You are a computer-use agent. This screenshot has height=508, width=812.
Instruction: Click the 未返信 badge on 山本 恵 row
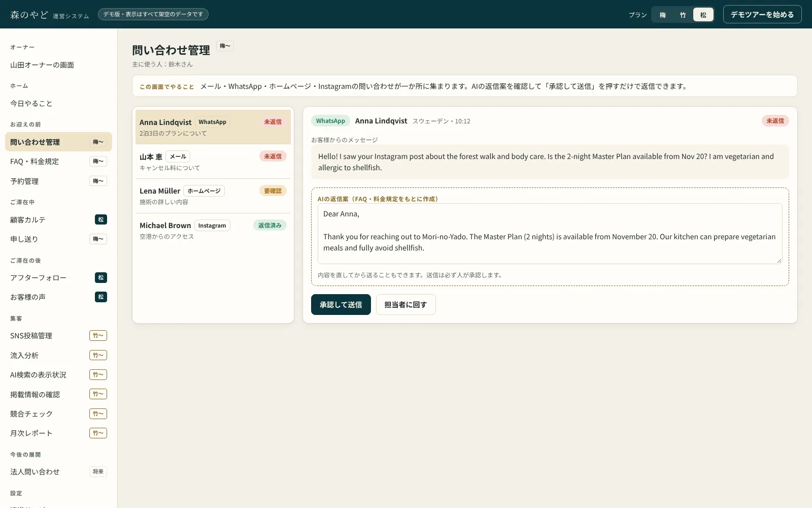pos(273,156)
